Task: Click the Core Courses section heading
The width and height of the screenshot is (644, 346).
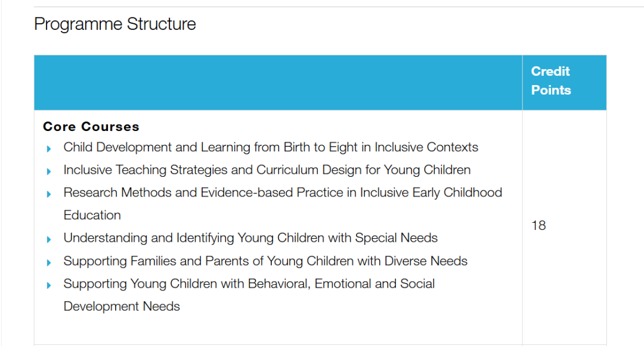Action: click(x=91, y=126)
